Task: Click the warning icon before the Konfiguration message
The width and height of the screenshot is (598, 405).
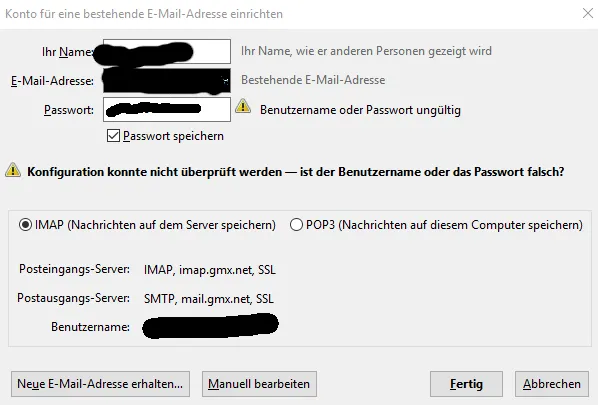Action: (x=13, y=170)
